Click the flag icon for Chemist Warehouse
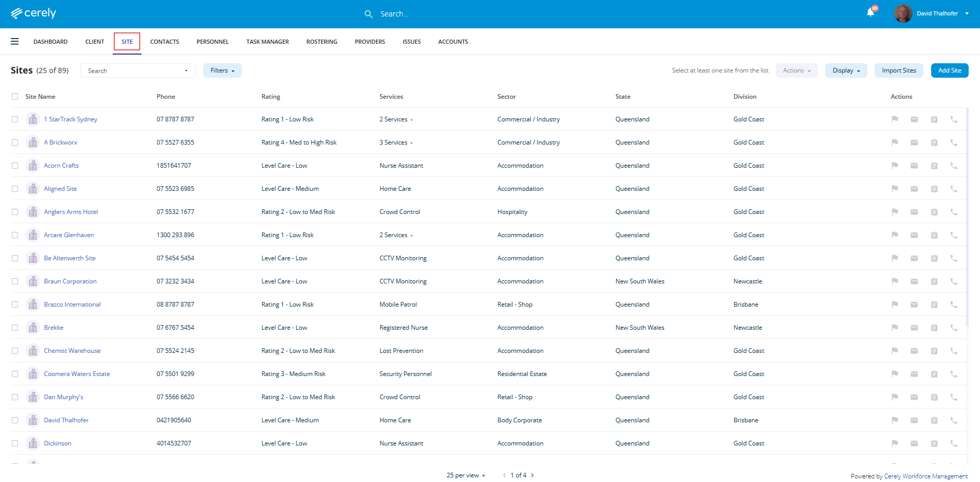Viewport: 980px width, 482px height. 895,351
